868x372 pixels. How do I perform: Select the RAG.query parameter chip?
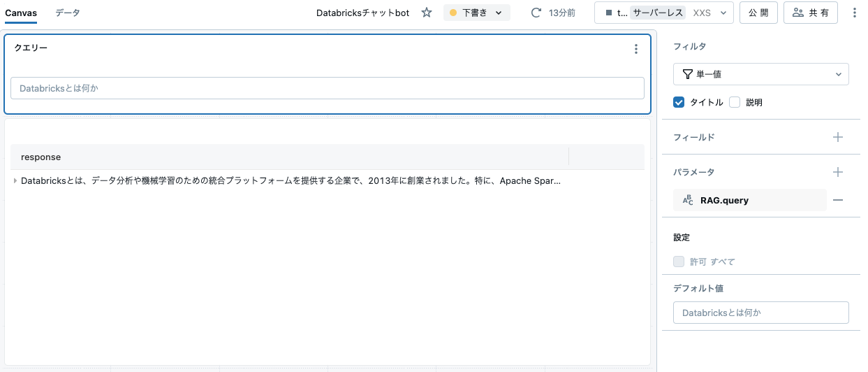click(750, 200)
